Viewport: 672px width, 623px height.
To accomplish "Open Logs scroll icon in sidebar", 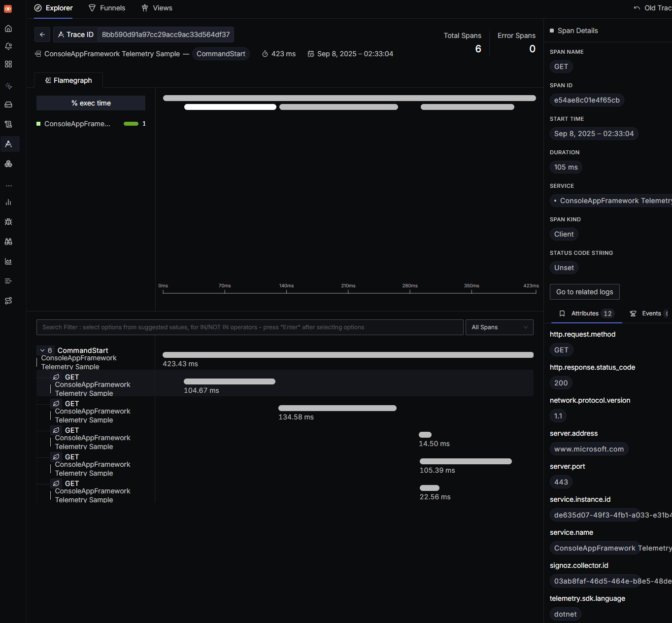I will pyautogui.click(x=8, y=124).
